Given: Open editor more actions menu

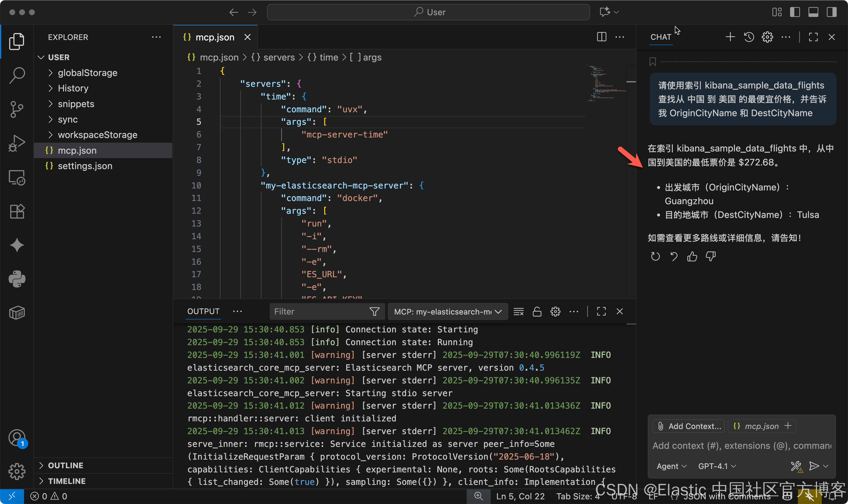Looking at the screenshot, I should pos(620,37).
